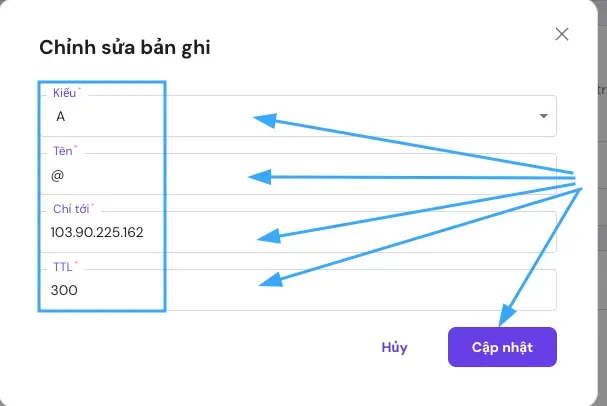Click the Kiểu field label

pyautogui.click(x=64, y=93)
